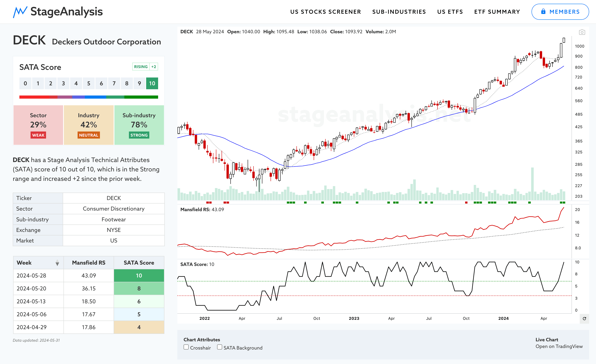Click the 2024 time axis label

[503, 318]
